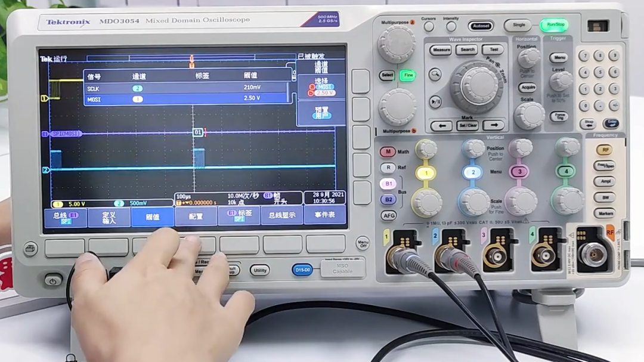Click the R Ref waveform button
Viewport: 644px width, 362px height.
(388, 168)
